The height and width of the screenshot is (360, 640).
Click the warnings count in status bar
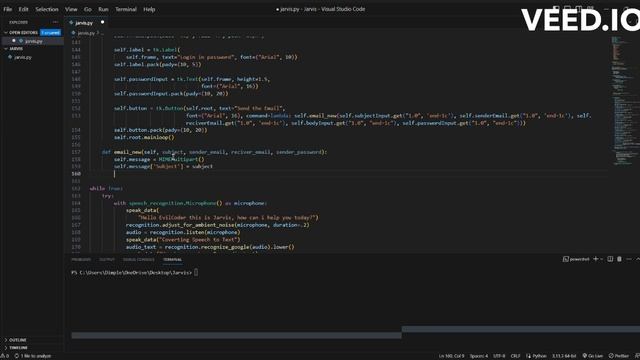click(4, 356)
